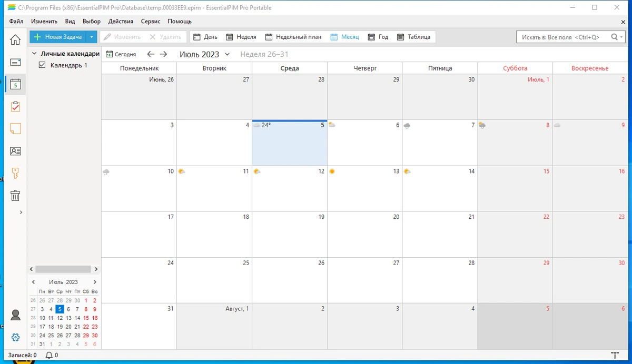Switch to the Таблица view
Image resolution: width=632 pixels, height=364 pixels.
(x=414, y=37)
